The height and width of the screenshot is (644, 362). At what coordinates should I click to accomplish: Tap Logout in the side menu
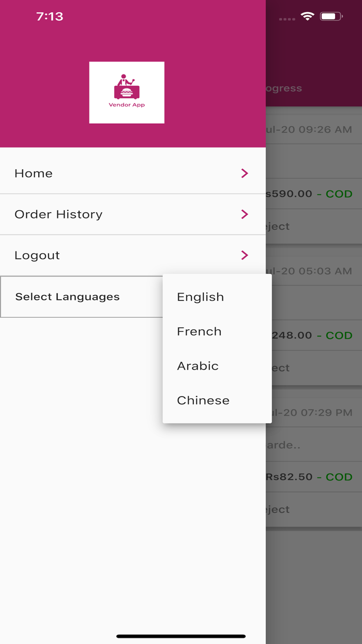click(x=38, y=255)
